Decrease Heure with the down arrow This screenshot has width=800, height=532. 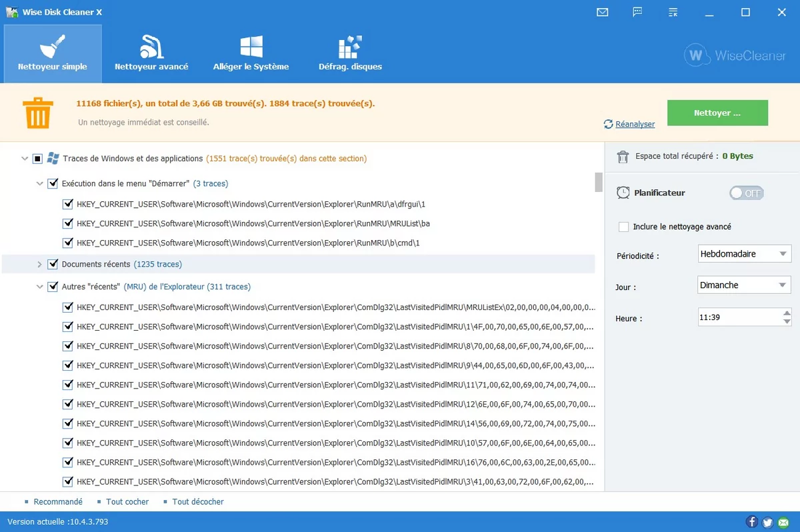coord(787,322)
